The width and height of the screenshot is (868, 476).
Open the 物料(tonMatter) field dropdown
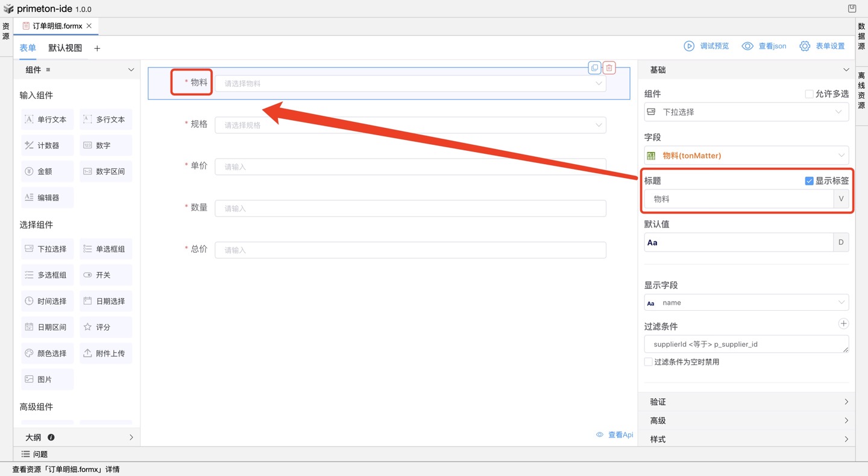point(746,156)
